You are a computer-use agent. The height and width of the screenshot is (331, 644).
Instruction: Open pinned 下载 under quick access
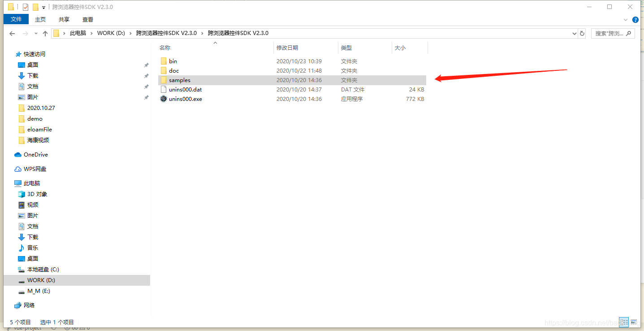coord(33,75)
